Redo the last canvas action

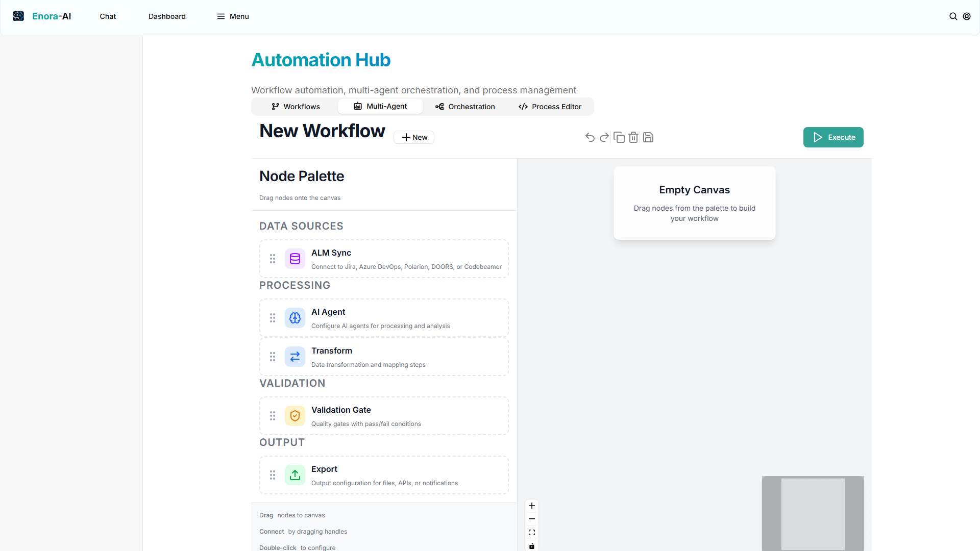click(x=604, y=137)
